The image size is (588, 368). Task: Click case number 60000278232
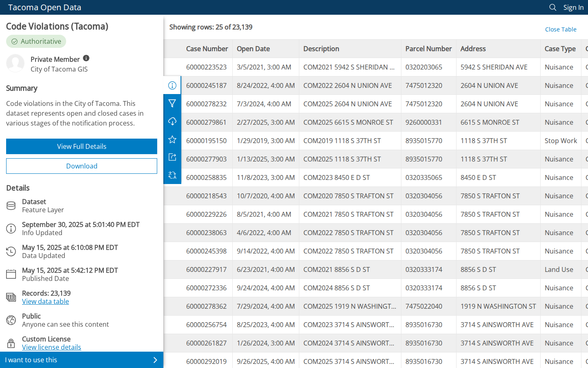click(x=206, y=104)
